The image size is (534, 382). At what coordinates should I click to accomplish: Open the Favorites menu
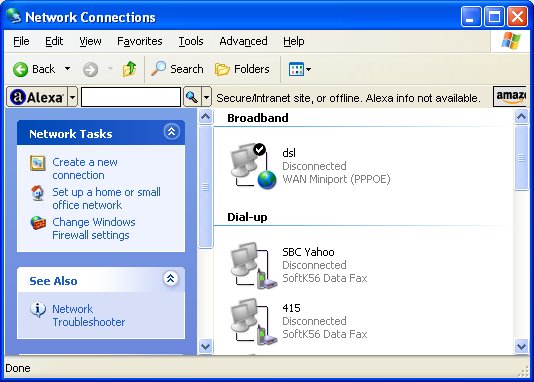coord(140,41)
